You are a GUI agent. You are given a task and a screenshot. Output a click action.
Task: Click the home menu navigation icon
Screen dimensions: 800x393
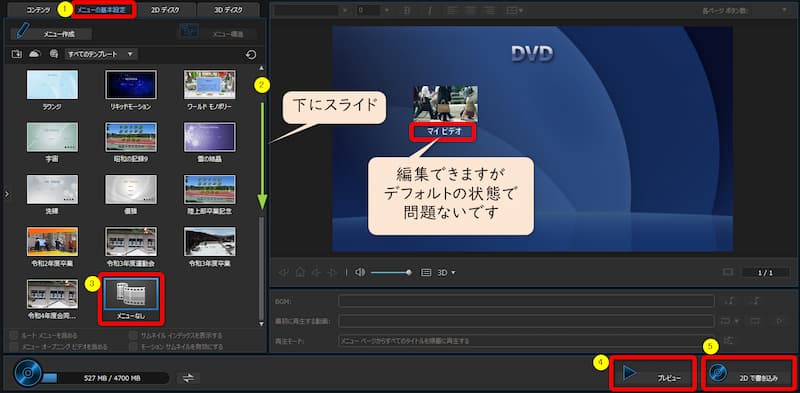tap(300, 273)
